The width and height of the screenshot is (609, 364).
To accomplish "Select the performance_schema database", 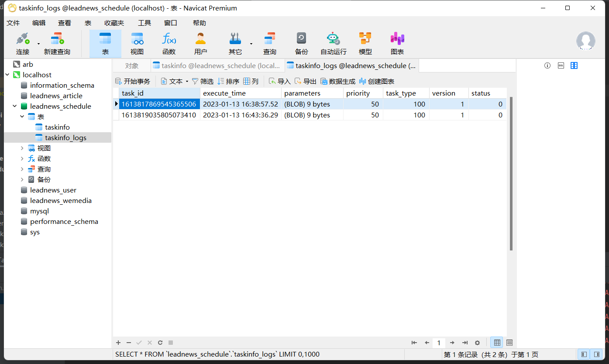I will (x=64, y=221).
